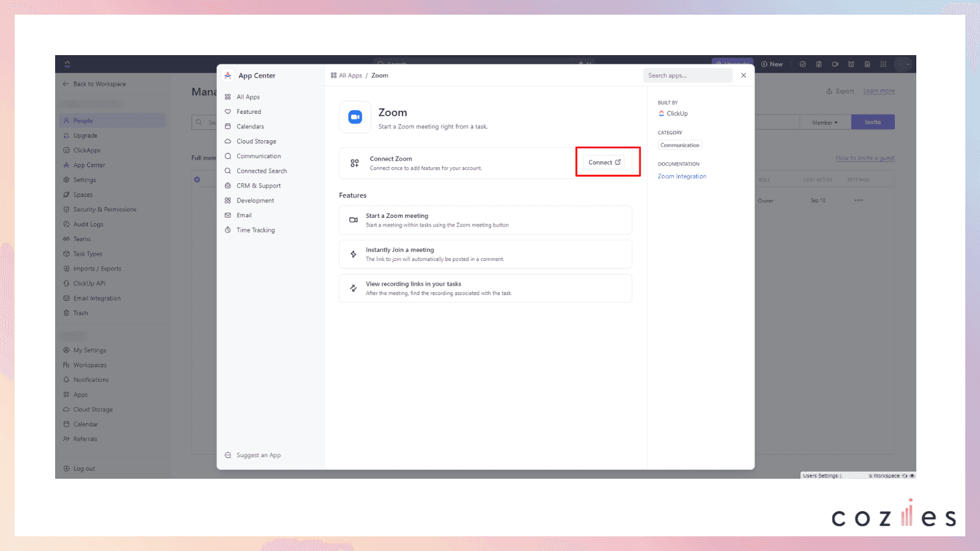Select the Cloud Storage category
This screenshot has height=551, width=980.
point(255,141)
